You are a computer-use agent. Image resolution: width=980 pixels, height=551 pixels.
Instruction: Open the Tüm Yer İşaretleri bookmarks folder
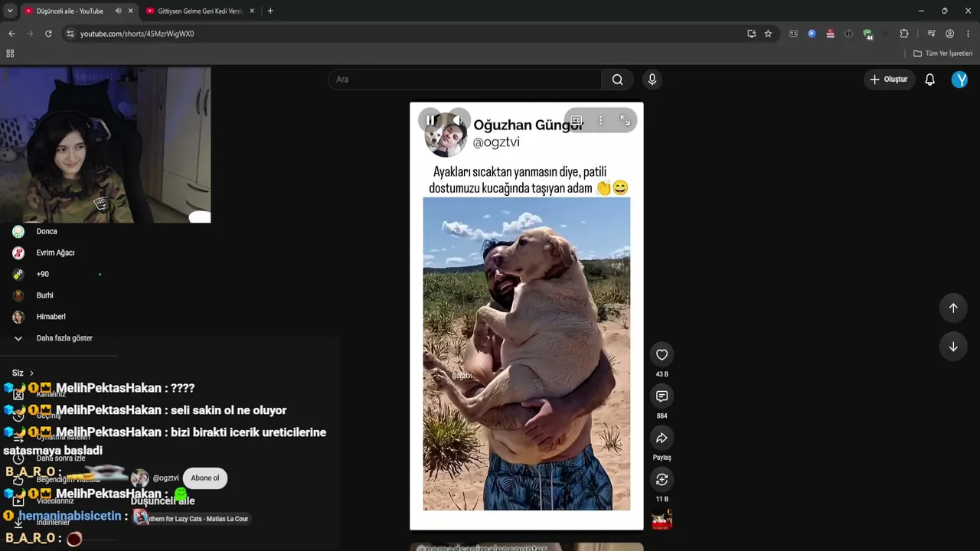click(x=942, y=54)
